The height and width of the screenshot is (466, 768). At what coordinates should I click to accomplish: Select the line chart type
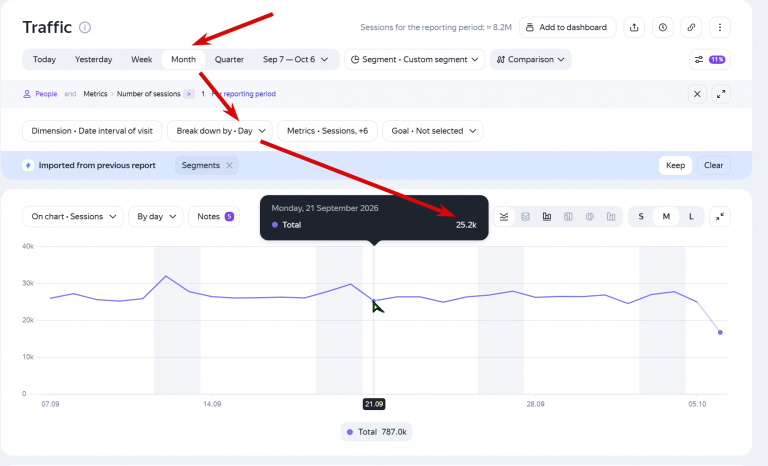504,217
